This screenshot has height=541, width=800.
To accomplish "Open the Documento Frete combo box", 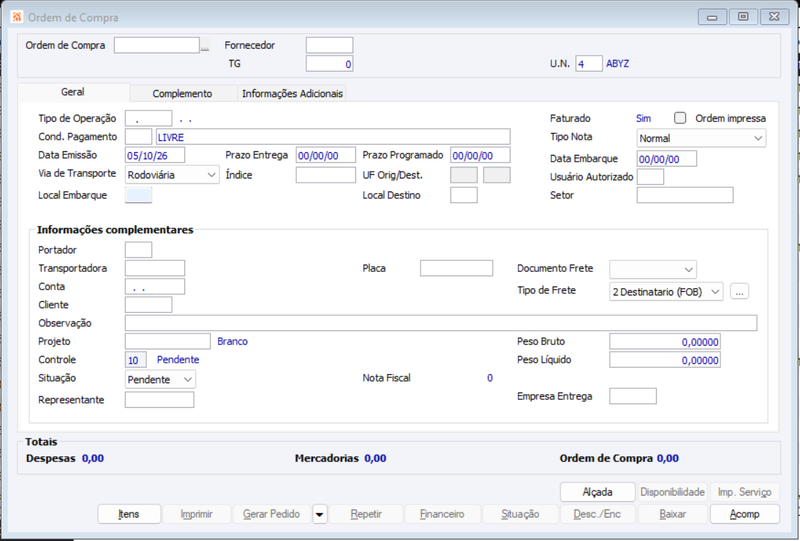I will click(653, 269).
